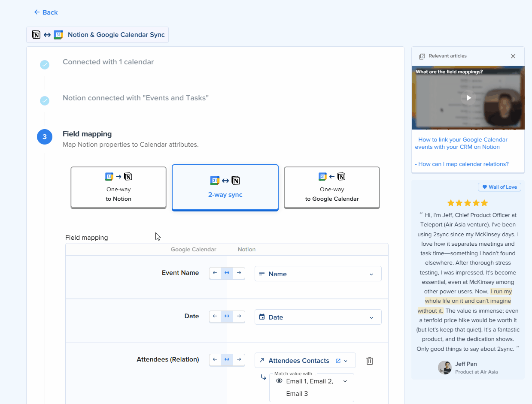Screen dimensions: 532x404
Task: Open link about Google Calendar events with CRM
Action: [461, 143]
